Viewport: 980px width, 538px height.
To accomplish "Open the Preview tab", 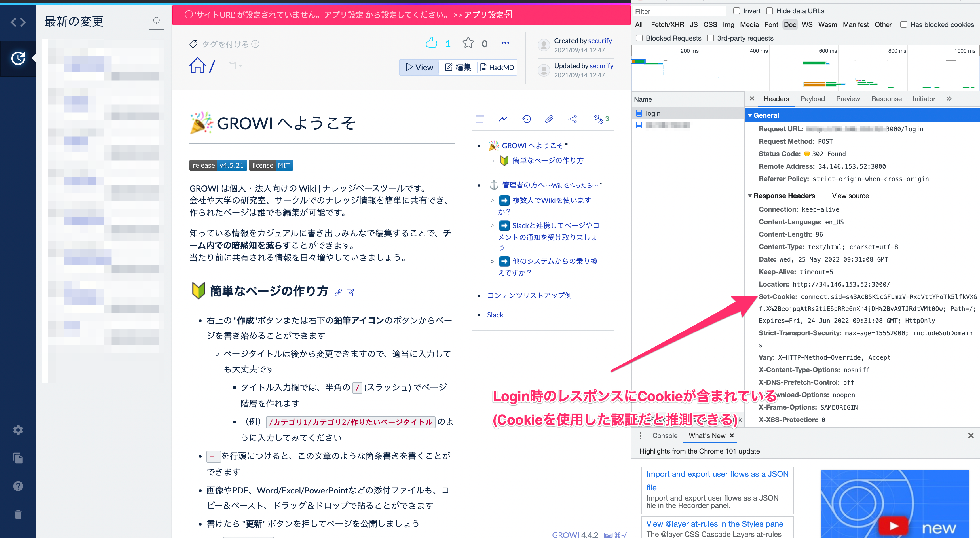I will coord(848,99).
